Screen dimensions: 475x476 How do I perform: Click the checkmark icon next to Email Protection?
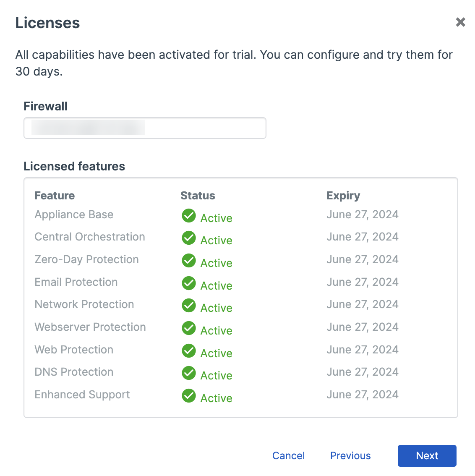pos(189,283)
